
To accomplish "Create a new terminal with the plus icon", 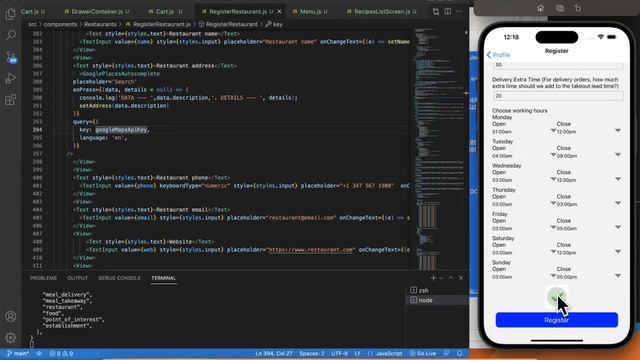I will coord(433,278).
